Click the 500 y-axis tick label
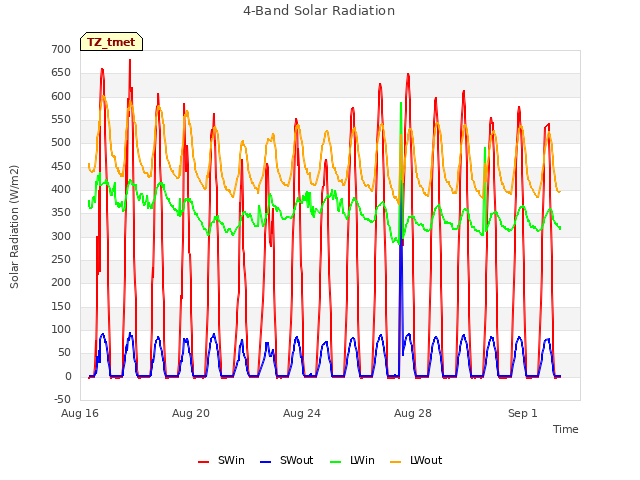 61,143
